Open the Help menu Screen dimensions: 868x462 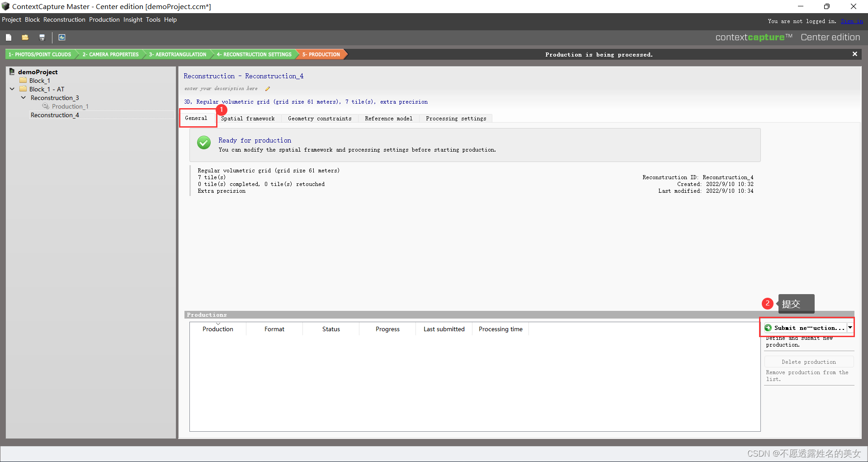tap(170, 19)
